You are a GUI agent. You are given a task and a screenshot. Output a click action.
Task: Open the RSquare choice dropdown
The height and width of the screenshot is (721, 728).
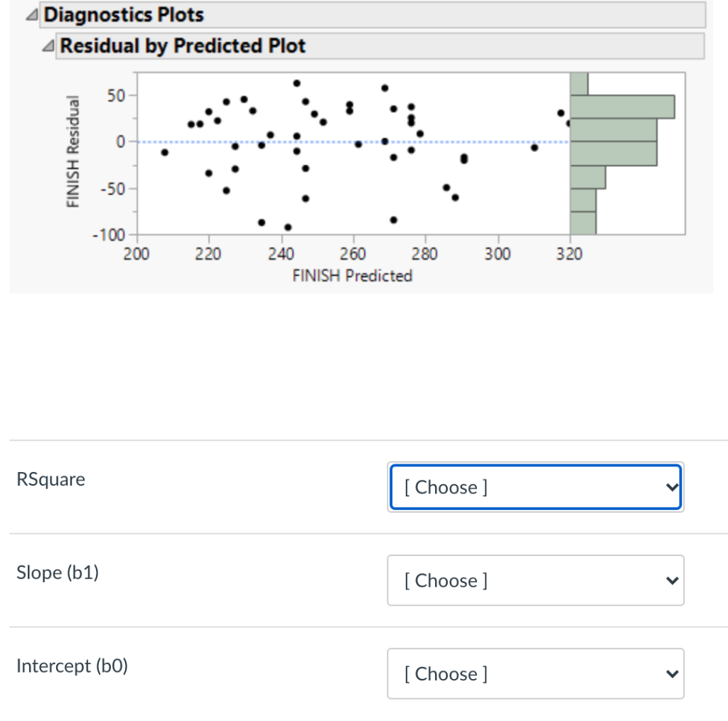[x=535, y=487]
